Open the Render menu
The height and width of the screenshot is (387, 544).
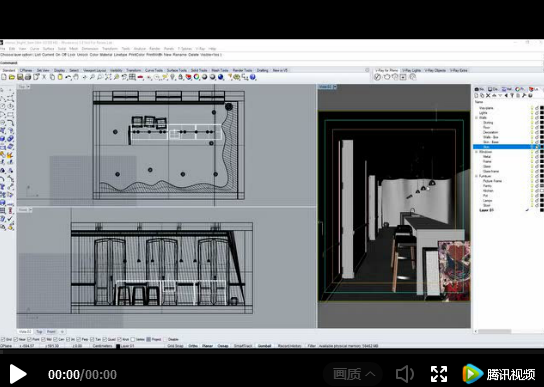click(x=155, y=49)
